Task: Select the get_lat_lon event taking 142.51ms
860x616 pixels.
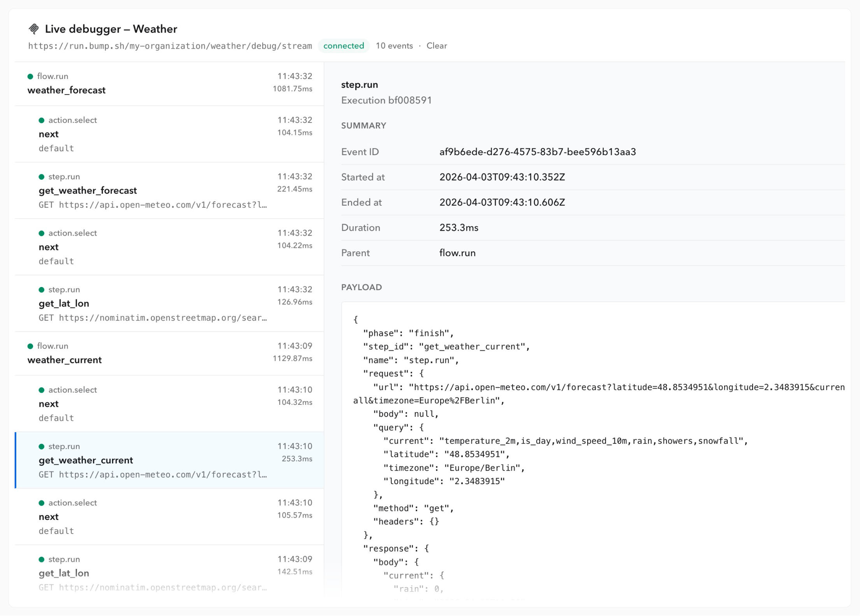Action: 170,574
